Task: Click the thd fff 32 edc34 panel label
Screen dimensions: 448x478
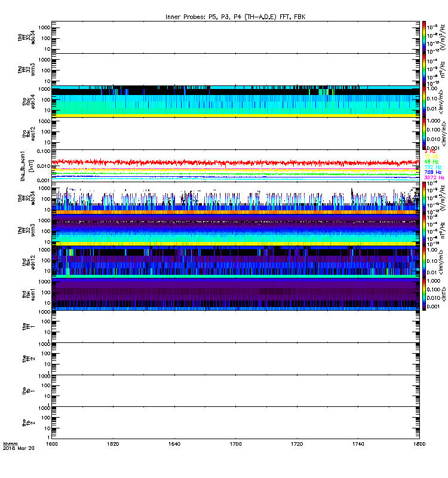Action: 26,198
